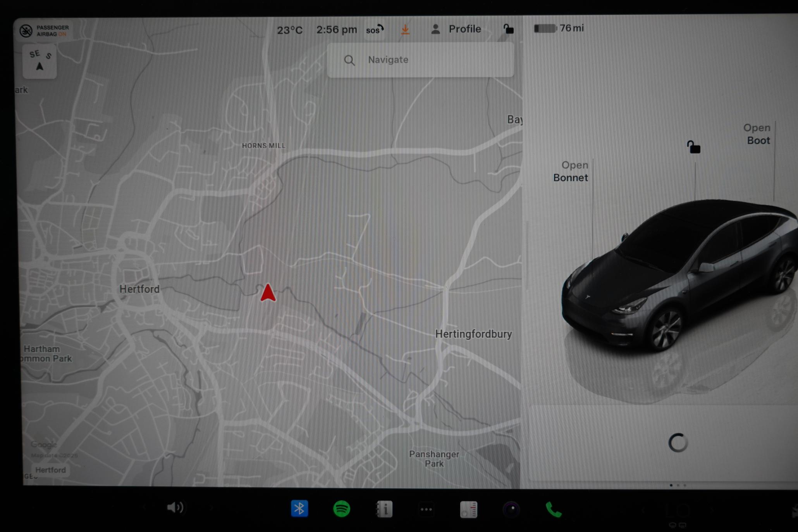Tap Open Boot

(x=757, y=134)
